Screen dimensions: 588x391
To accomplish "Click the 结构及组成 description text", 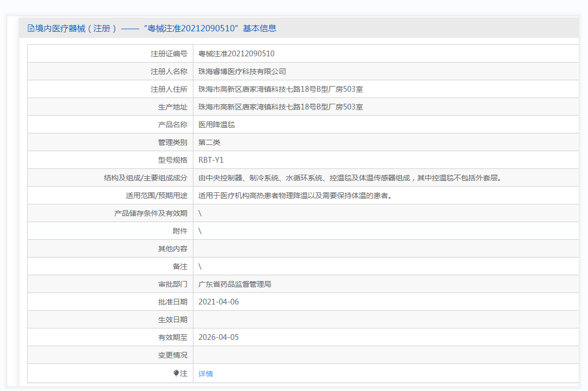I will 350,178.
